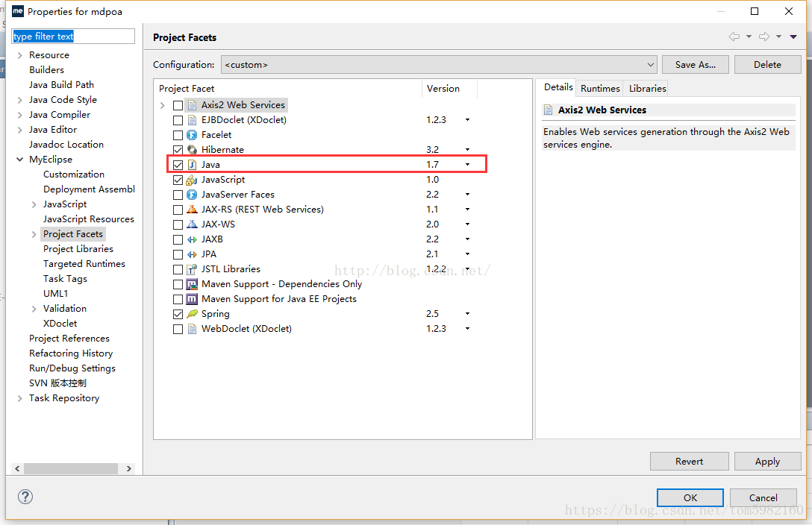Click the help question mark icon
Viewport: 812px width, 525px height.
(x=25, y=497)
